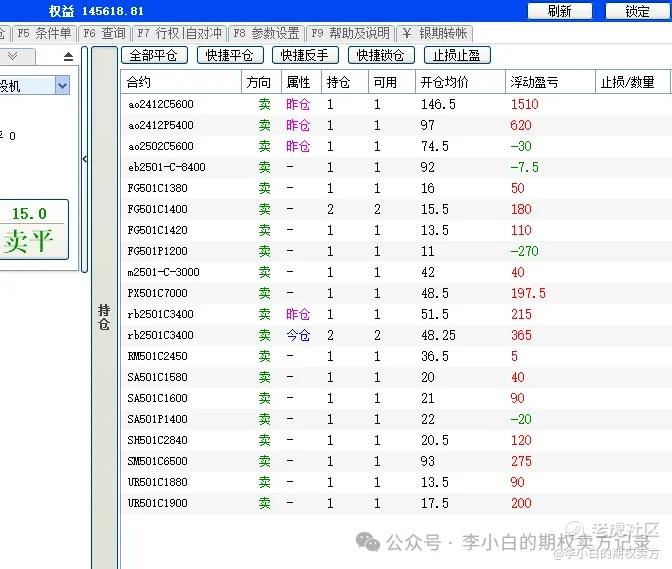The width and height of the screenshot is (672, 569).
Task: Select the PX501C7000 position row
Action: point(396,293)
